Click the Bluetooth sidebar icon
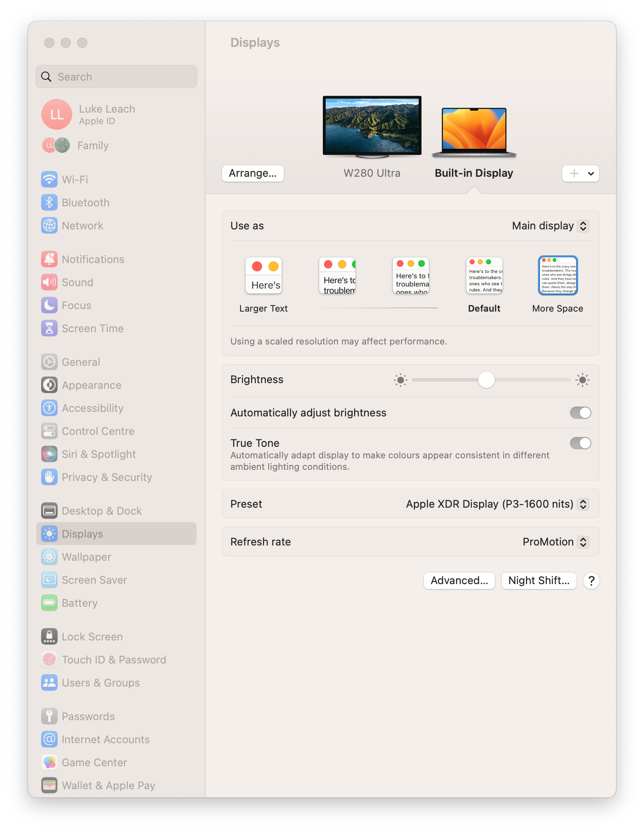644x832 pixels. 49,202
